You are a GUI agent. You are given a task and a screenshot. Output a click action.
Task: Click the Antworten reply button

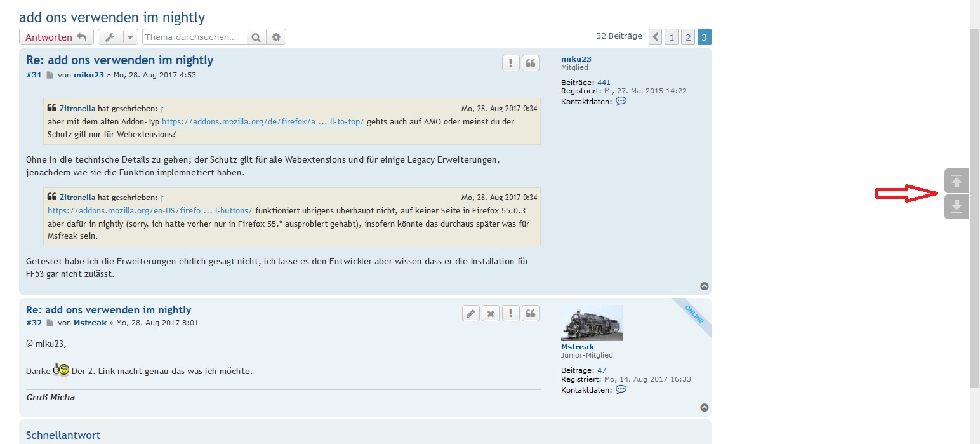tap(56, 37)
